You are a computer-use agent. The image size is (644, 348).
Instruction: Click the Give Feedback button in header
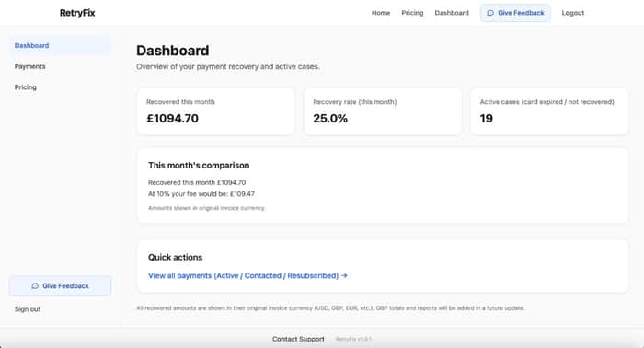[515, 13]
